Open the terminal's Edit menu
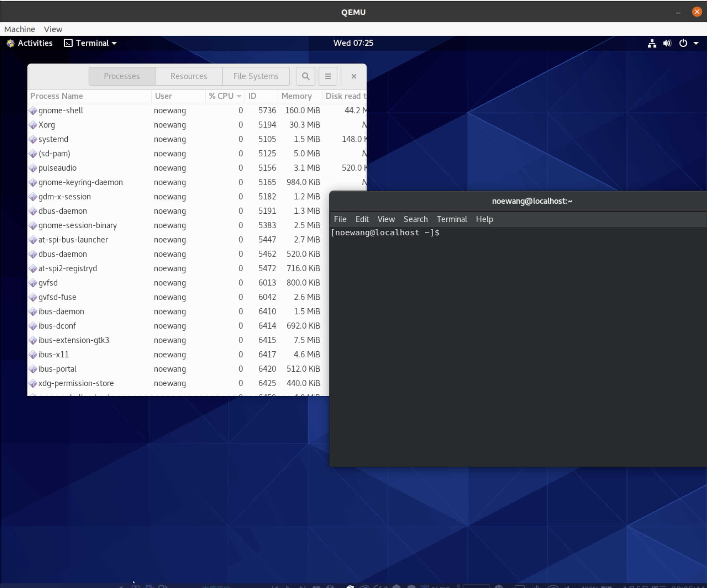 tap(362, 219)
